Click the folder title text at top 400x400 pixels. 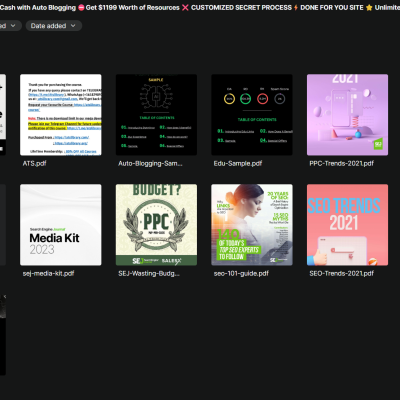[200, 7]
